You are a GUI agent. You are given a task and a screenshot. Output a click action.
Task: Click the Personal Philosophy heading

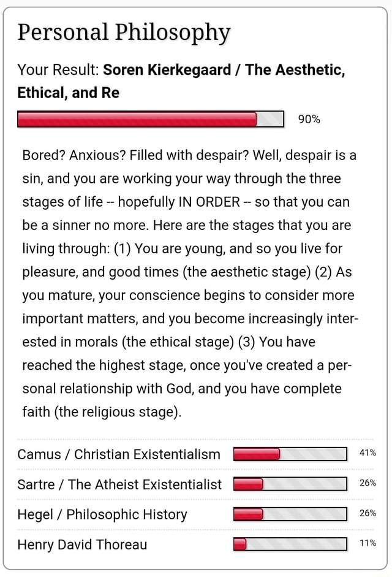[124, 32]
